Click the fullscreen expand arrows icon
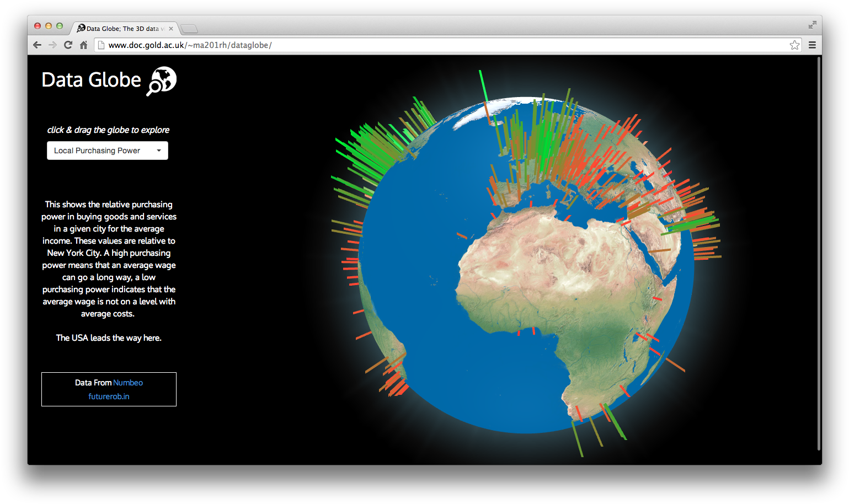 811,25
